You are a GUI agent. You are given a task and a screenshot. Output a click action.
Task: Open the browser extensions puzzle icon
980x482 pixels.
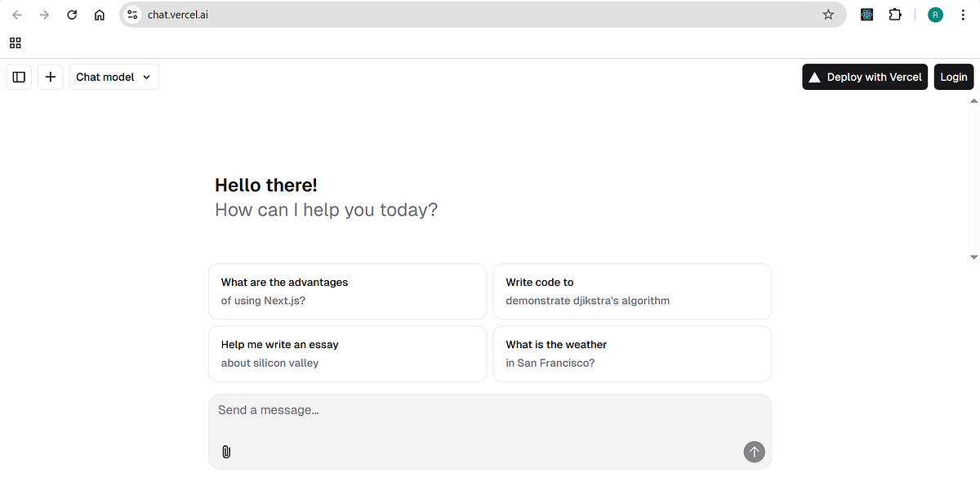coord(895,14)
